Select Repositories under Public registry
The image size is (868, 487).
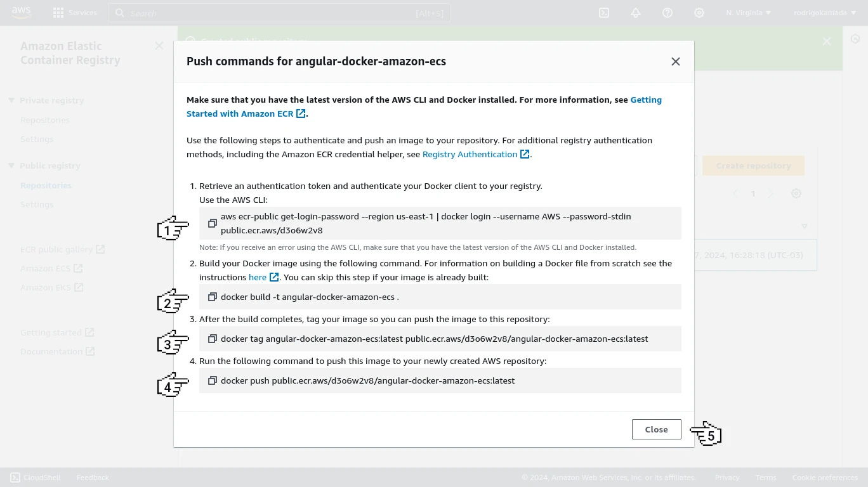pos(46,185)
